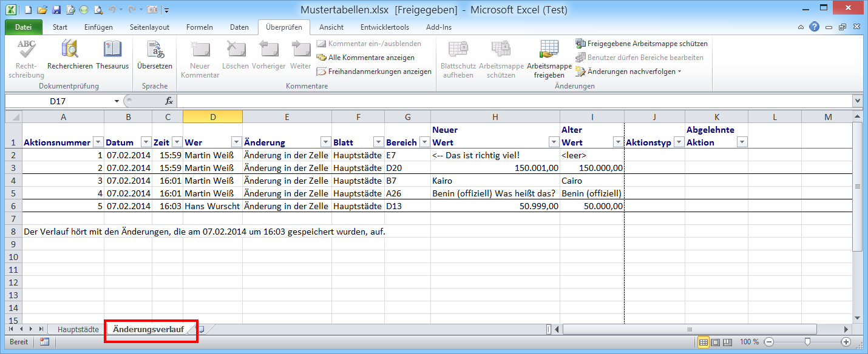Click the zoom in plus button
Viewport: 868px width, 354px height.
[846, 342]
